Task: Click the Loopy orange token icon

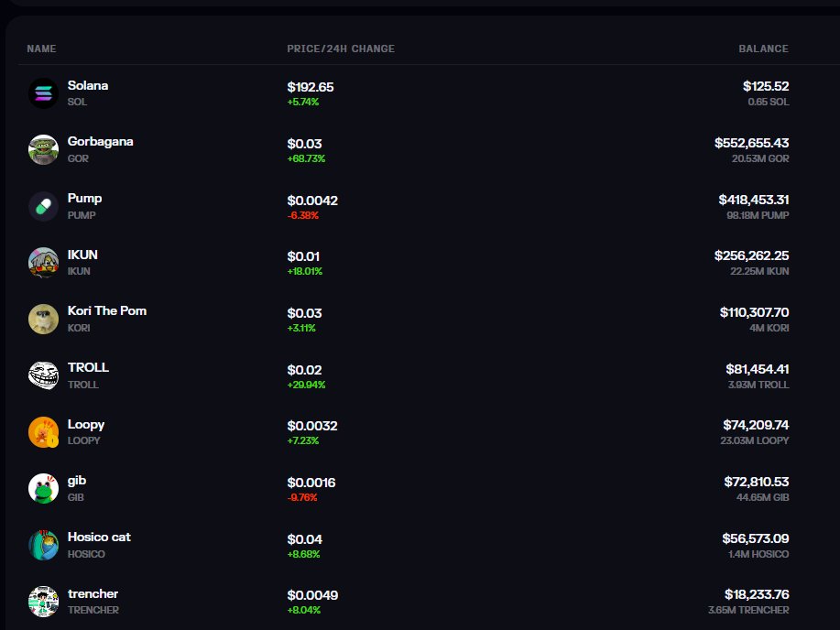Action: click(x=43, y=432)
